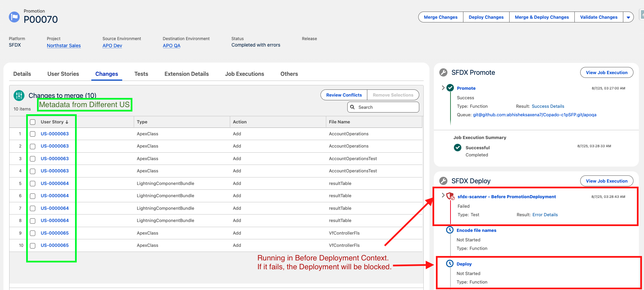
Task: Open the Tests tab
Action: click(x=141, y=74)
